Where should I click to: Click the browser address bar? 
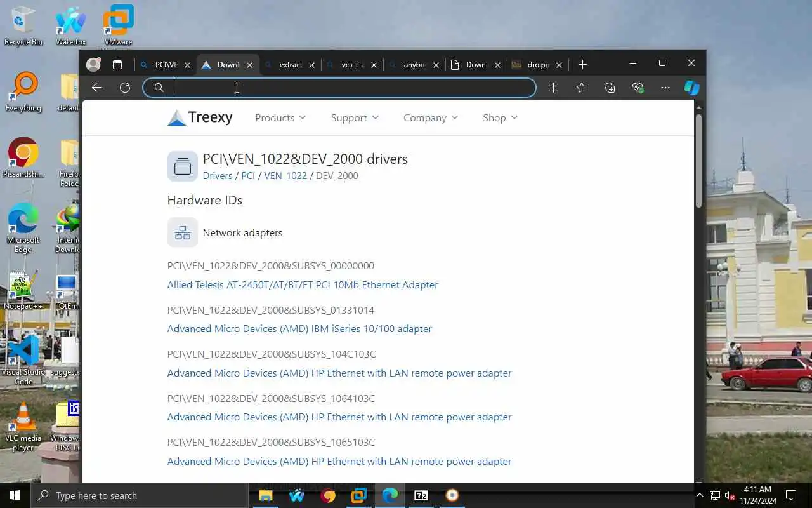pyautogui.click(x=339, y=88)
